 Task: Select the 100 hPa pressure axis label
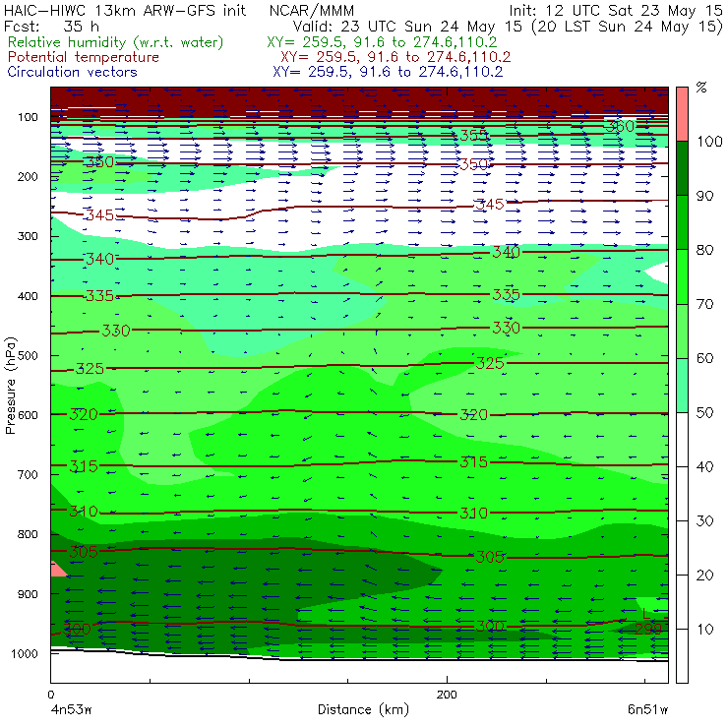[x=28, y=117]
